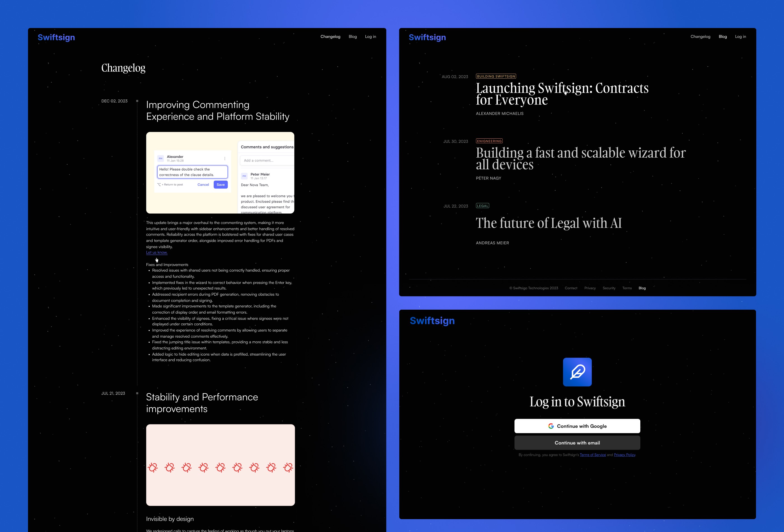The image size is (784, 532).
Task: Click the BUILDING SWIFTSIGN category badge
Action: click(496, 76)
